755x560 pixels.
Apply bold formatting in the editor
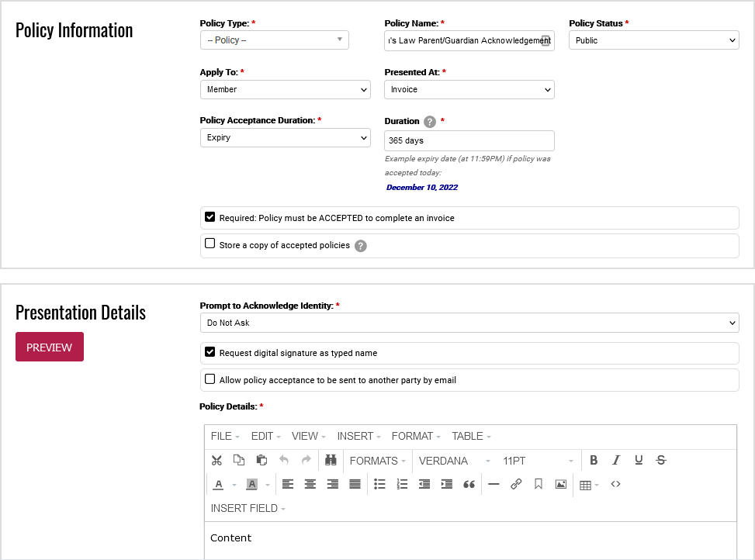594,461
